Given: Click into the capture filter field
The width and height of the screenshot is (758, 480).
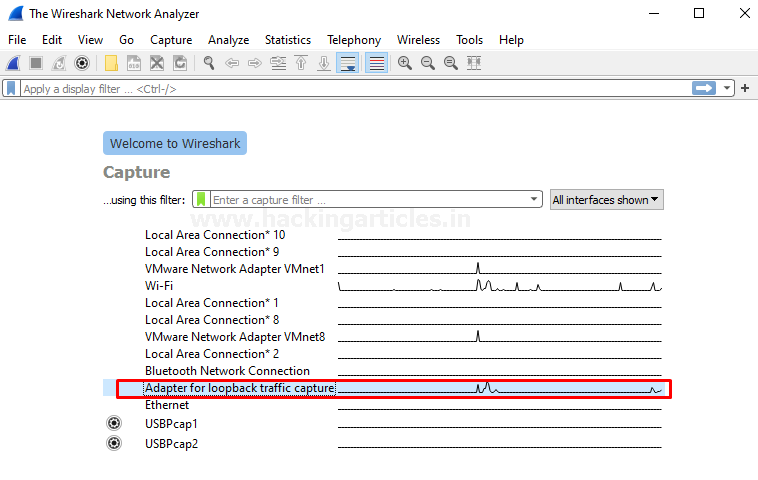Looking at the screenshot, I should coord(368,199).
